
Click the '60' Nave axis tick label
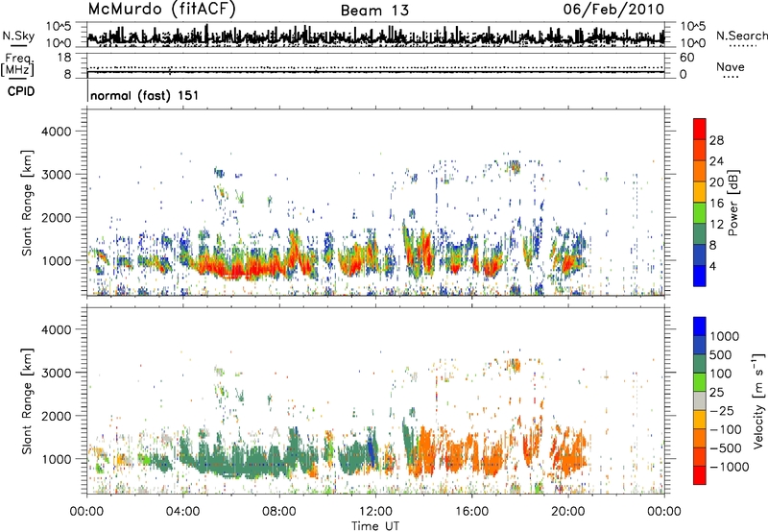[686, 58]
